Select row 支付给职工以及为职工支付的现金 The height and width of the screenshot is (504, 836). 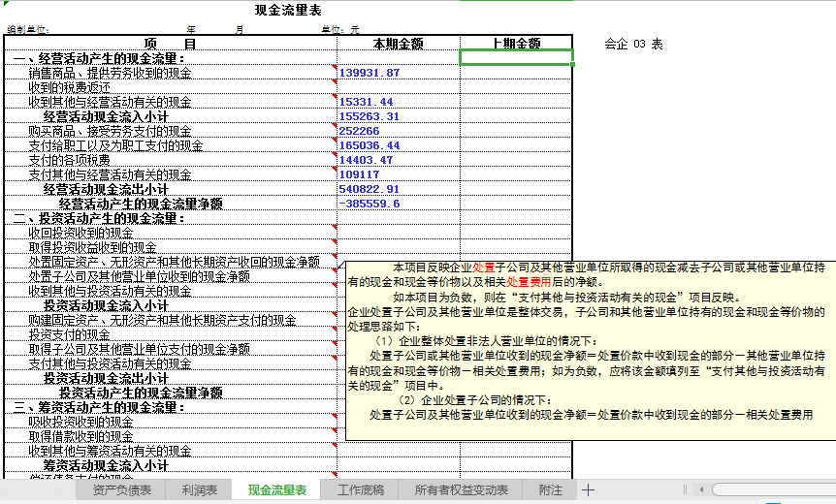tap(171, 145)
